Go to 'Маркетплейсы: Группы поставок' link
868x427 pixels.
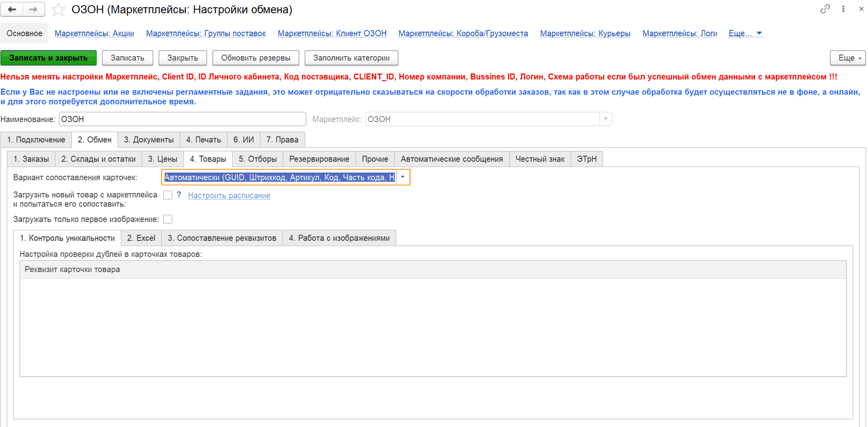tap(206, 33)
